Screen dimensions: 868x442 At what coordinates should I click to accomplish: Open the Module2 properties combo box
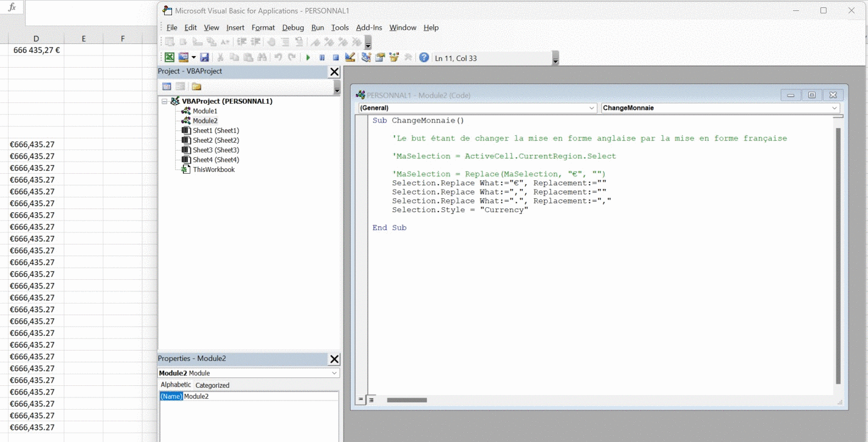[334, 372]
